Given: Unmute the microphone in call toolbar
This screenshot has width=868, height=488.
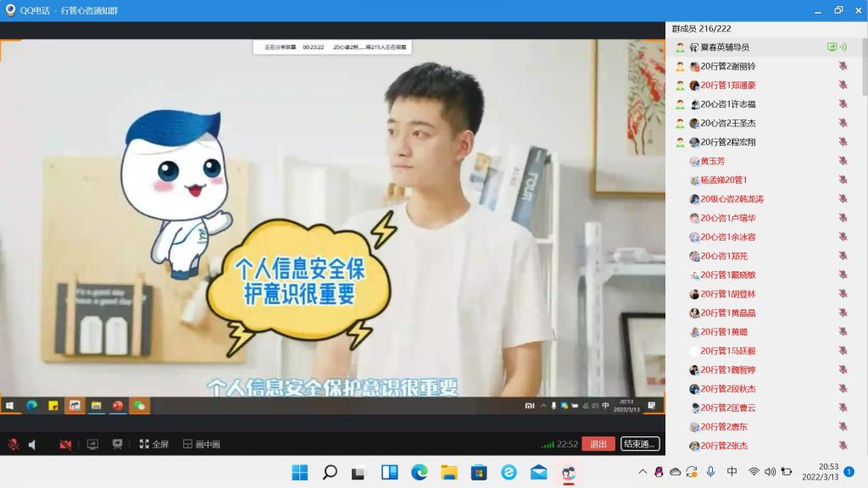Looking at the screenshot, I should [x=14, y=444].
